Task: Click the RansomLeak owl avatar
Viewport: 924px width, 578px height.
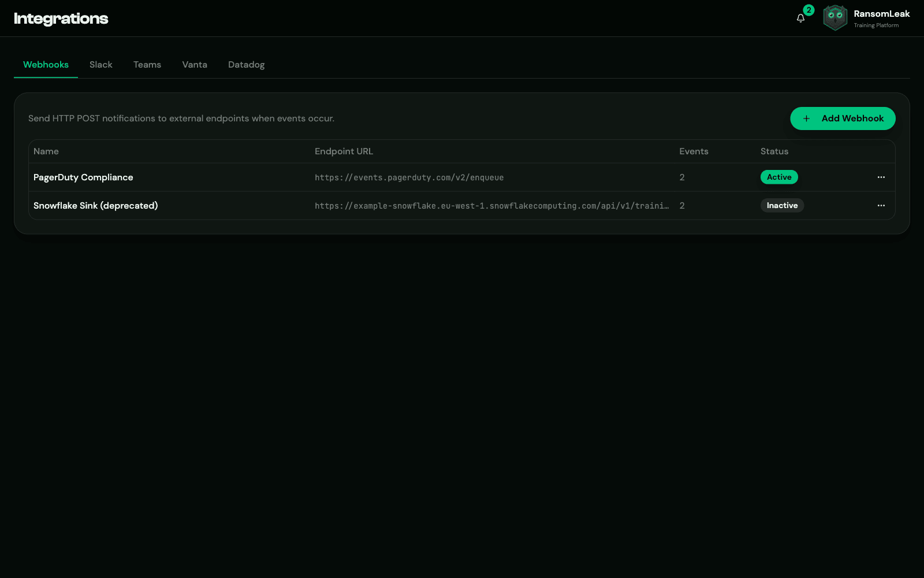Action: point(835,18)
